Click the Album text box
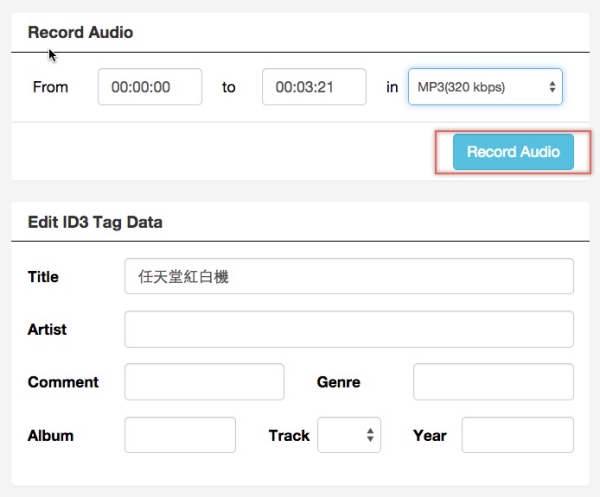600x497 pixels. pyautogui.click(x=180, y=435)
